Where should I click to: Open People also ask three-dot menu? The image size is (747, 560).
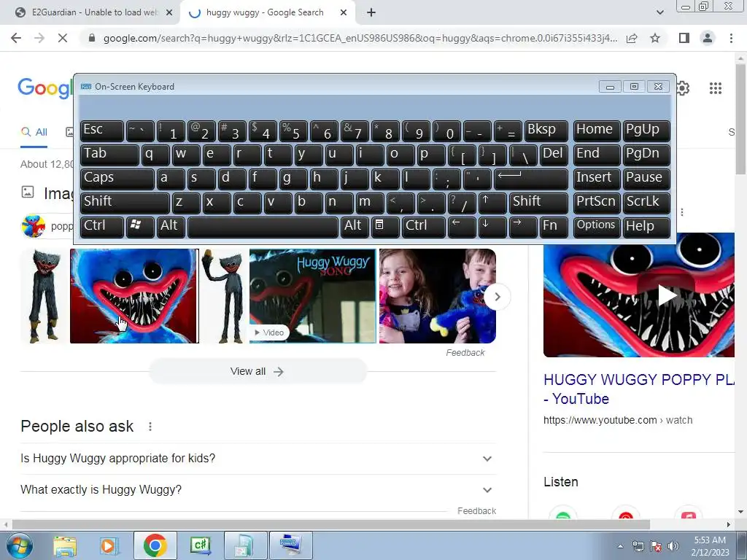[150, 427]
